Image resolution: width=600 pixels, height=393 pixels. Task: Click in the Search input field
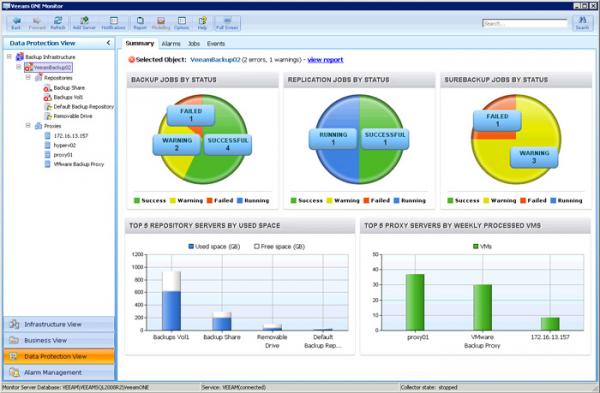tap(525, 23)
